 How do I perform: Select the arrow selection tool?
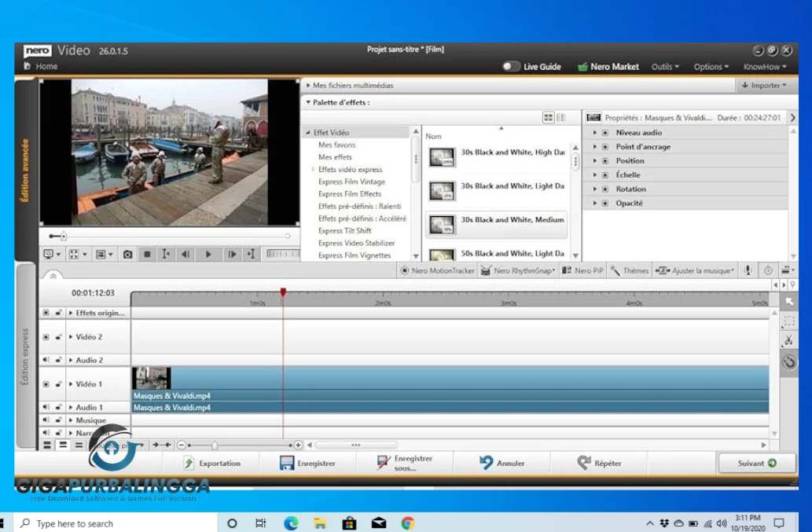coord(788,302)
